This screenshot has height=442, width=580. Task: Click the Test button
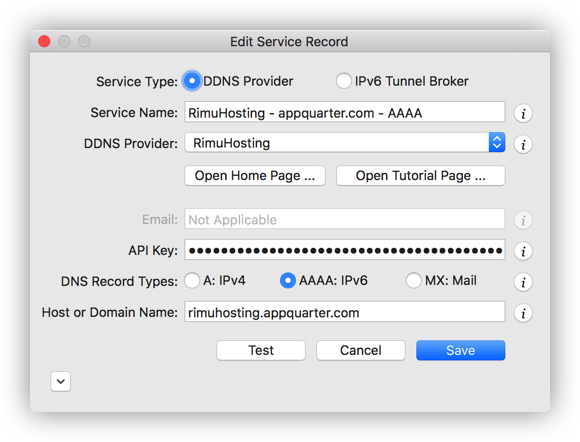pyautogui.click(x=261, y=350)
